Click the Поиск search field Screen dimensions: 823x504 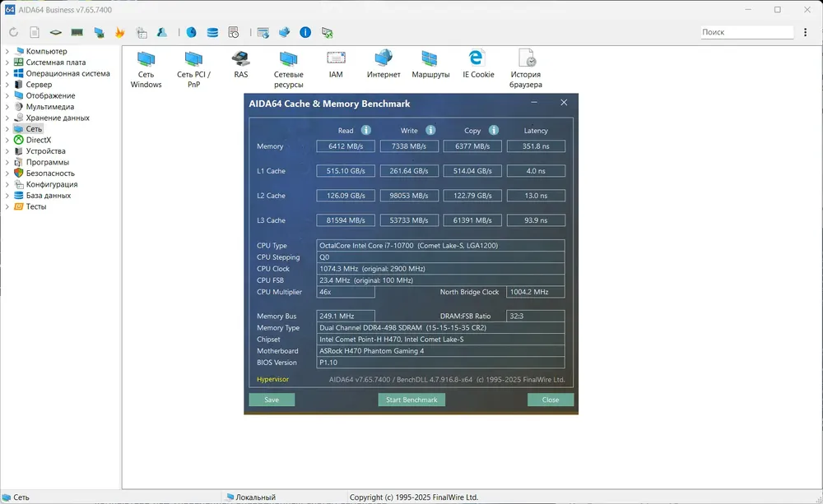pyautogui.click(x=747, y=32)
